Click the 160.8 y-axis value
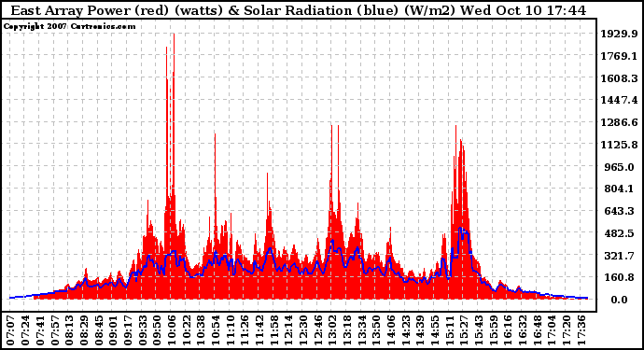 620,277
